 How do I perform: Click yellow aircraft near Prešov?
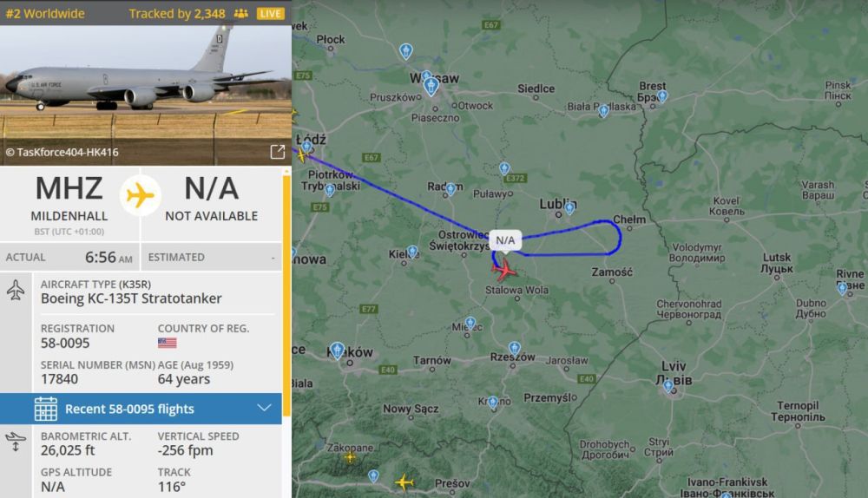coord(404,482)
